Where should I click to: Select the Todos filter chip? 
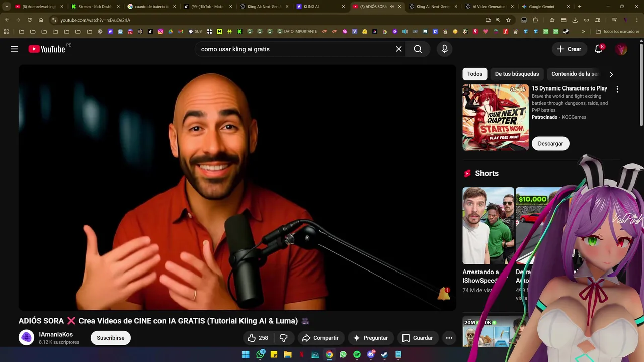click(x=475, y=74)
